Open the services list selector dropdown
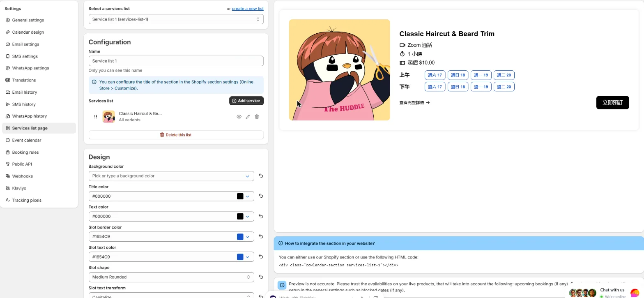 click(176, 19)
